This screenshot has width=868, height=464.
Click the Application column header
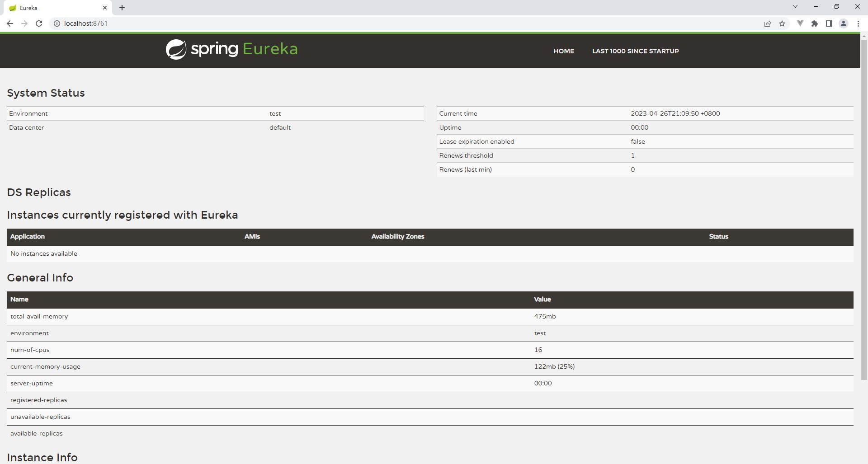pyautogui.click(x=28, y=237)
